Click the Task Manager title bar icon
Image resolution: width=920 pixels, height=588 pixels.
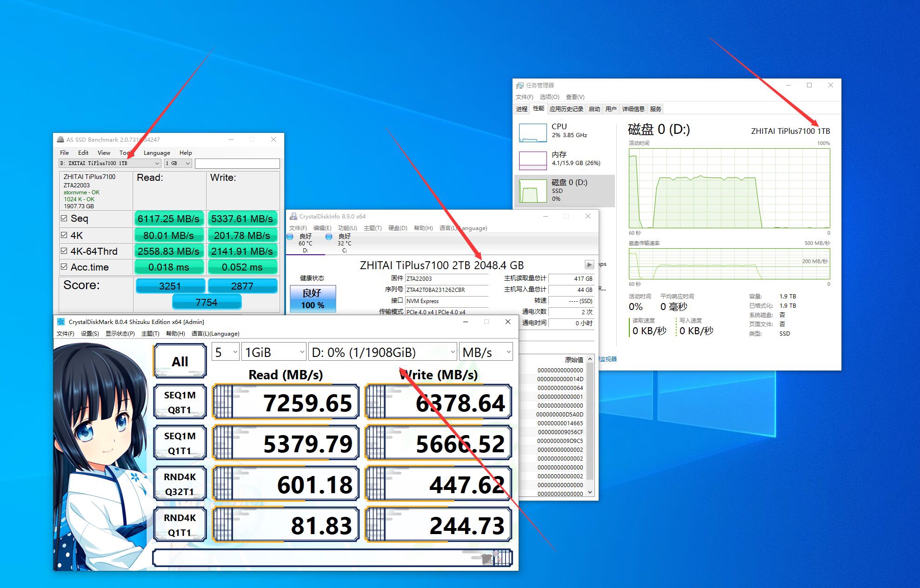(x=520, y=85)
